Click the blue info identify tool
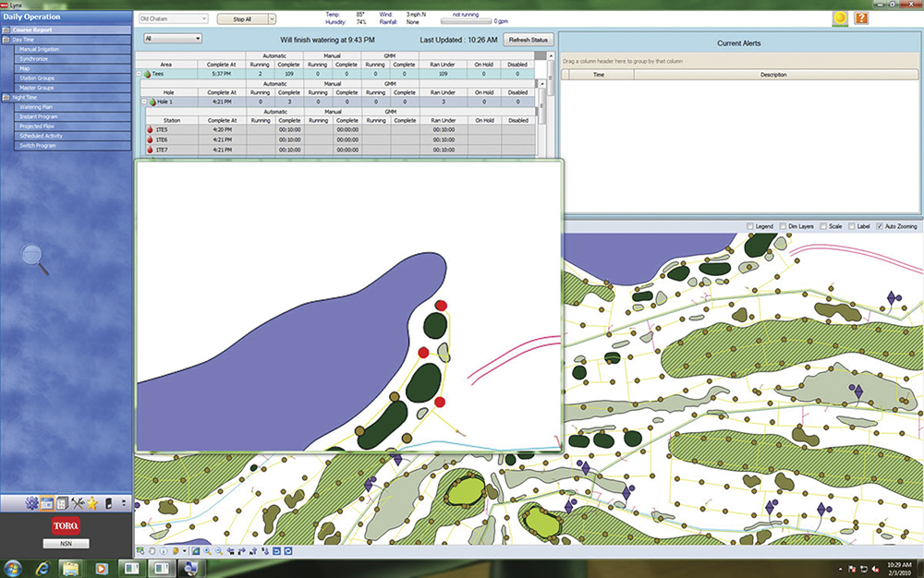The width and height of the screenshot is (924, 578). coord(163,551)
